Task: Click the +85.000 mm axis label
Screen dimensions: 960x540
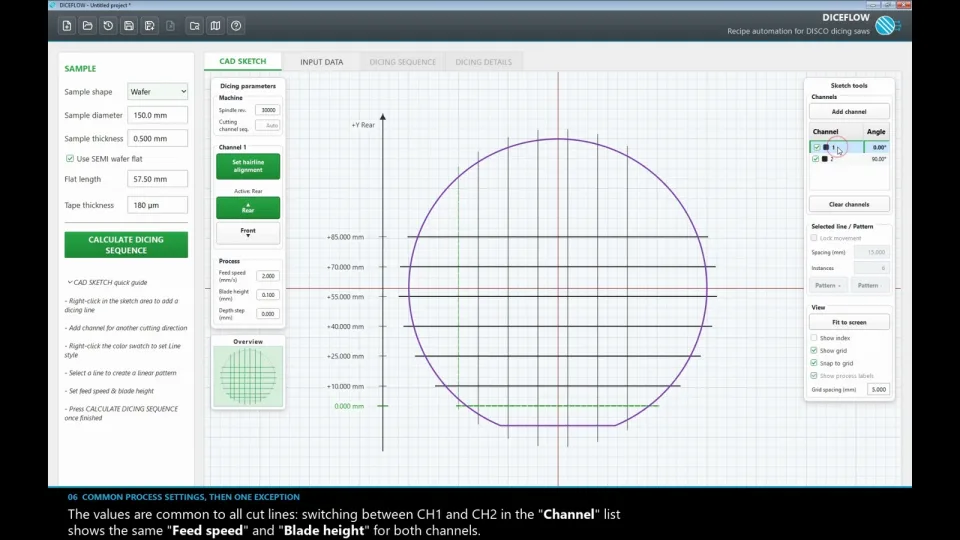Action: (345, 237)
